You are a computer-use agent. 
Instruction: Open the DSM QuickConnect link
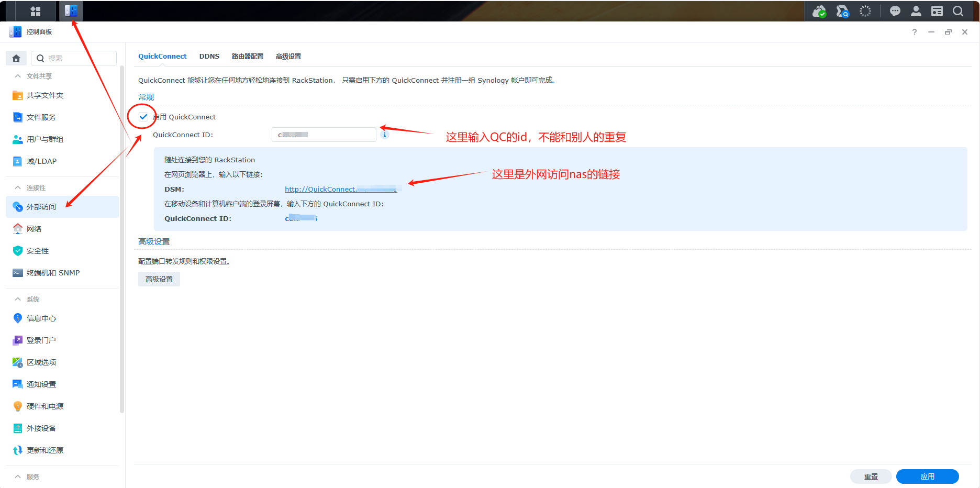[340, 190]
